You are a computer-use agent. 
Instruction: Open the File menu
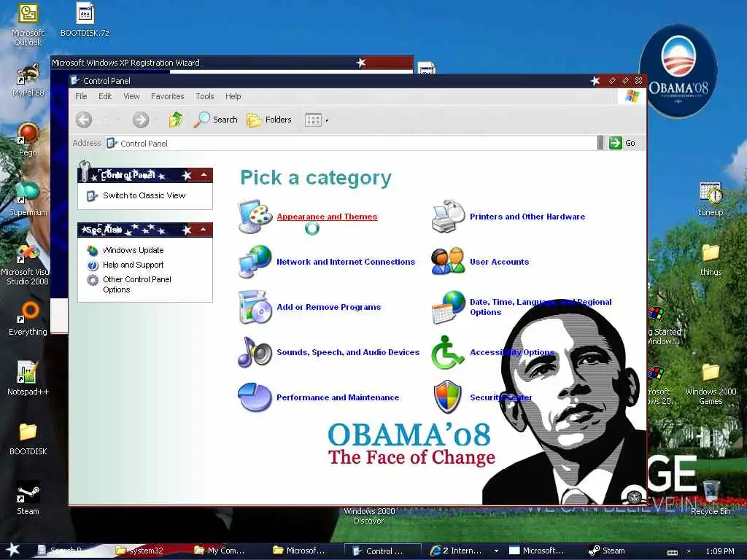pos(81,96)
